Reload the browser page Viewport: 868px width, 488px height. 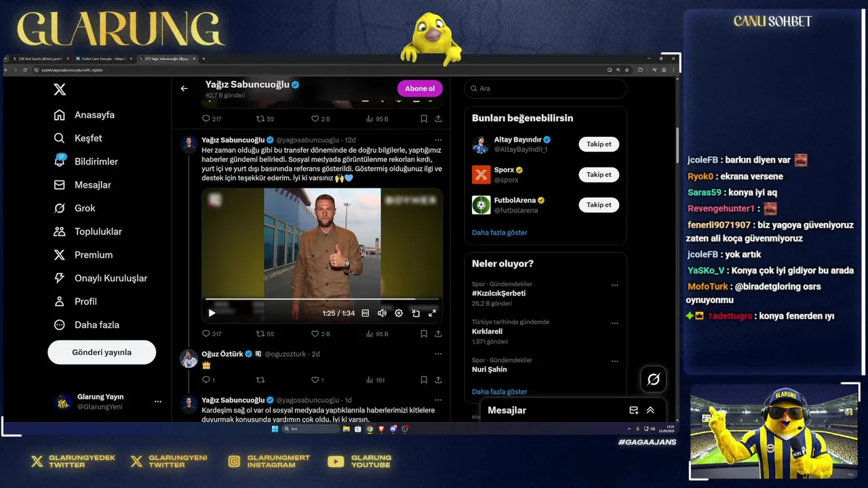point(25,70)
